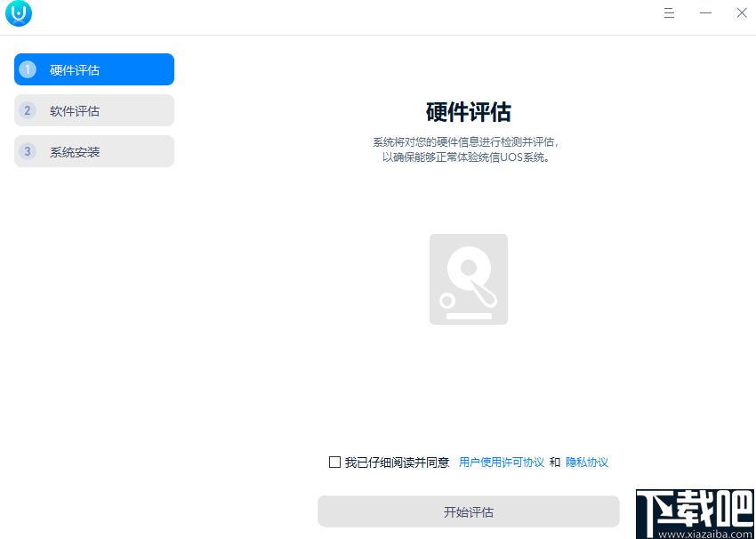This screenshot has width=756, height=539.
Task: Click the UOS app logo icon
Action: click(19, 13)
